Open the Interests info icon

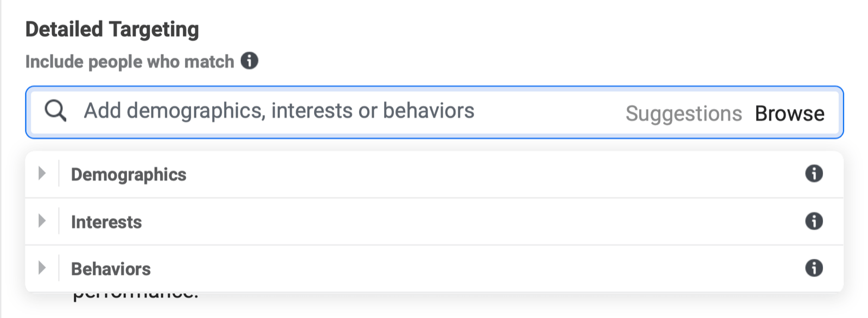814,221
